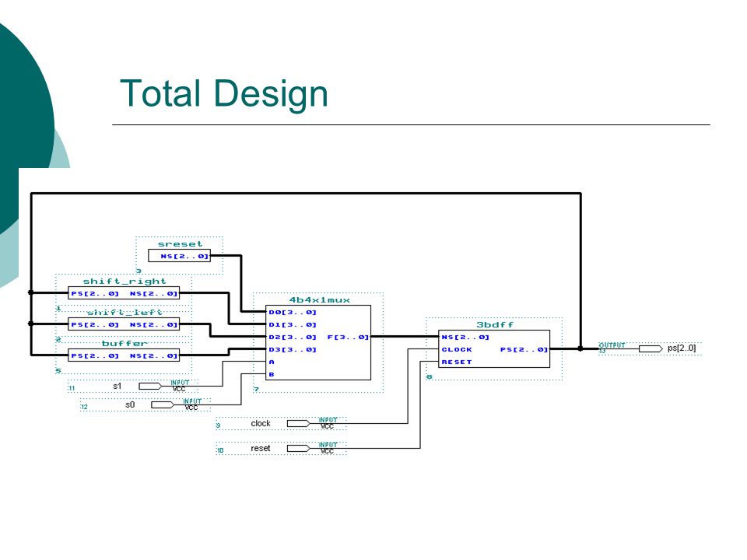Click NS[2..0] port of shift_left
Viewport: 747px width, 560px height.
tap(154, 325)
